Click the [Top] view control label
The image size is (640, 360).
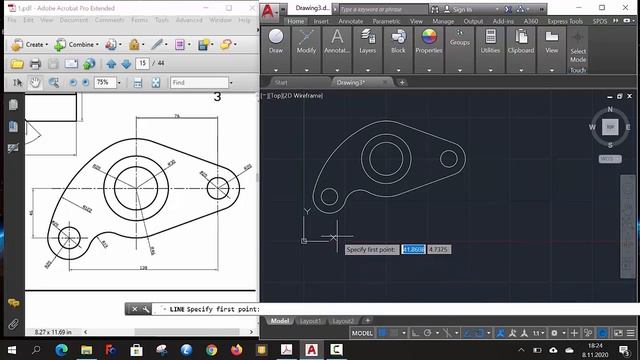[276, 96]
